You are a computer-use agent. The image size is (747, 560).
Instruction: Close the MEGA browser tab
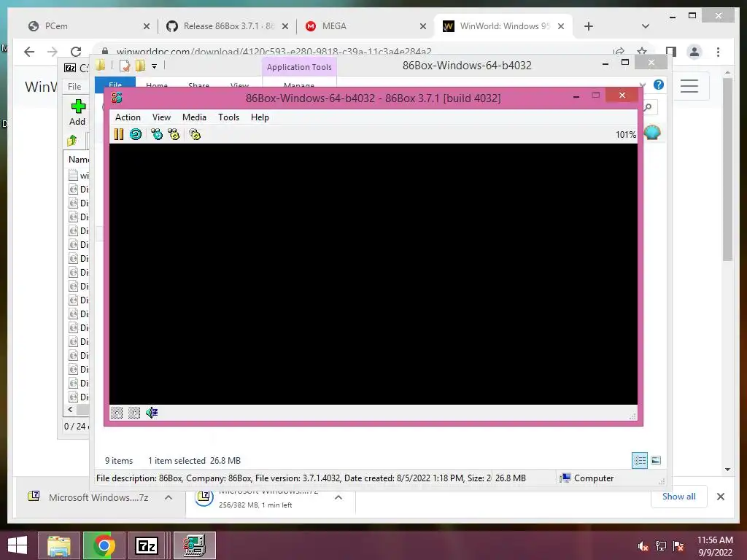click(422, 26)
